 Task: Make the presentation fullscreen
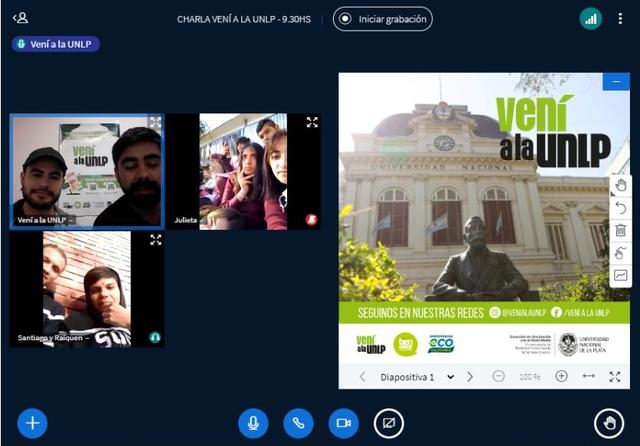[x=615, y=376]
